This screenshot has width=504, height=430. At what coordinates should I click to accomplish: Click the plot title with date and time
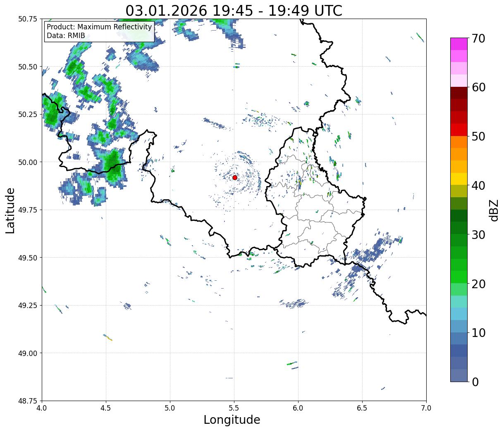coord(234,10)
